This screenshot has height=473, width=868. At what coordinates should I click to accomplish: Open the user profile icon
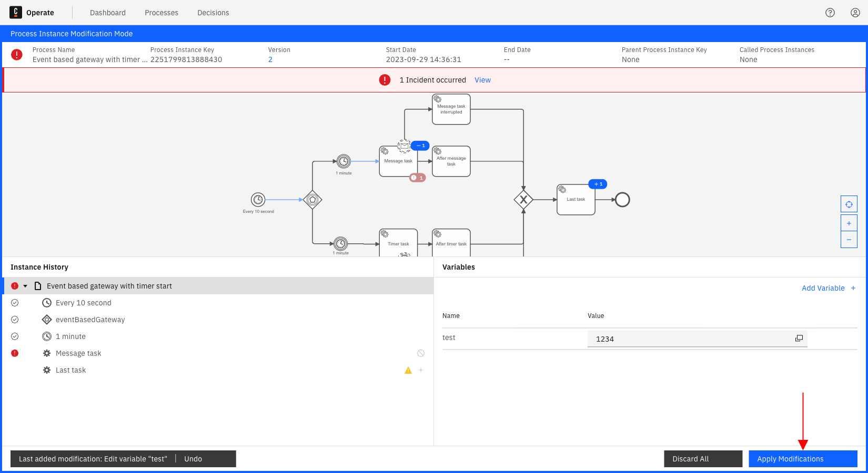click(x=855, y=13)
